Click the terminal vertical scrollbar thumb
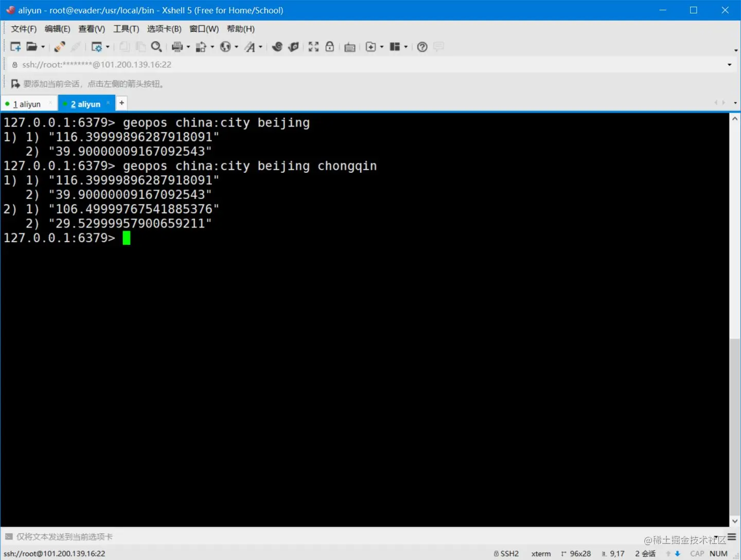The height and width of the screenshot is (560, 741). (735, 427)
